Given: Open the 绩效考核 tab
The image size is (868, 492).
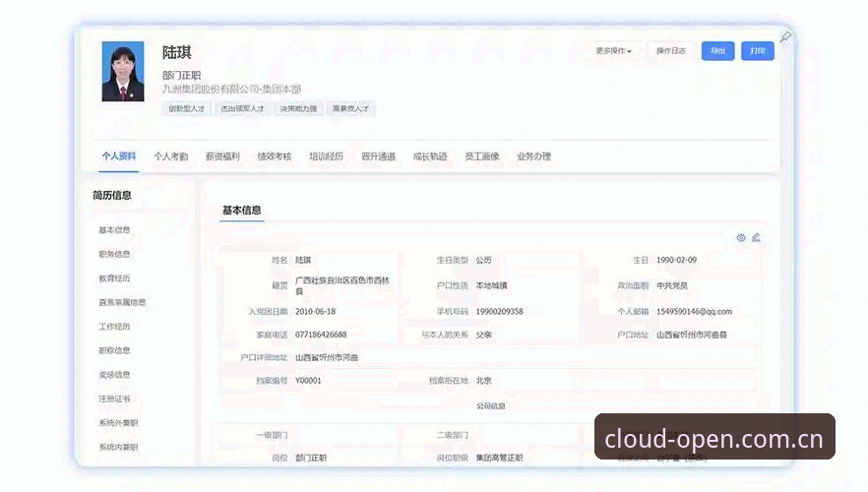Looking at the screenshot, I should pos(274,156).
